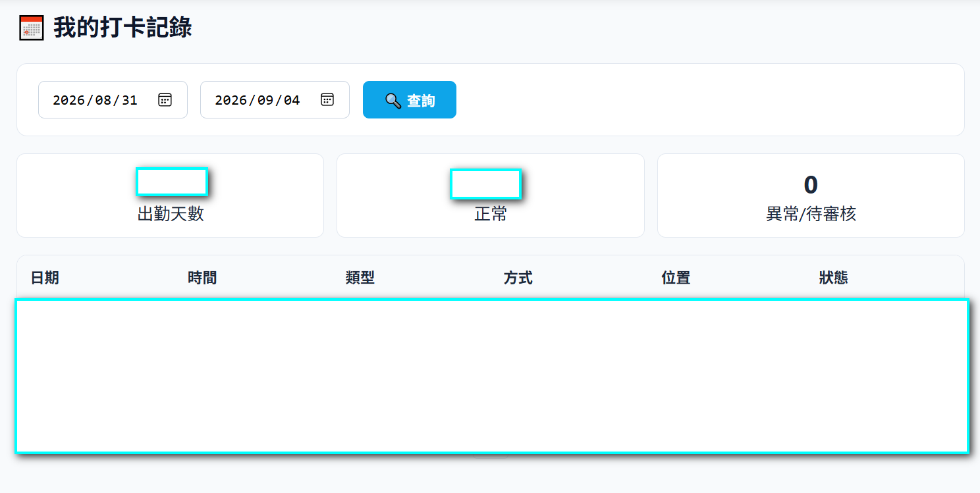This screenshot has height=493, width=980.
Task: Click the 時間 column header
Action: 202,278
